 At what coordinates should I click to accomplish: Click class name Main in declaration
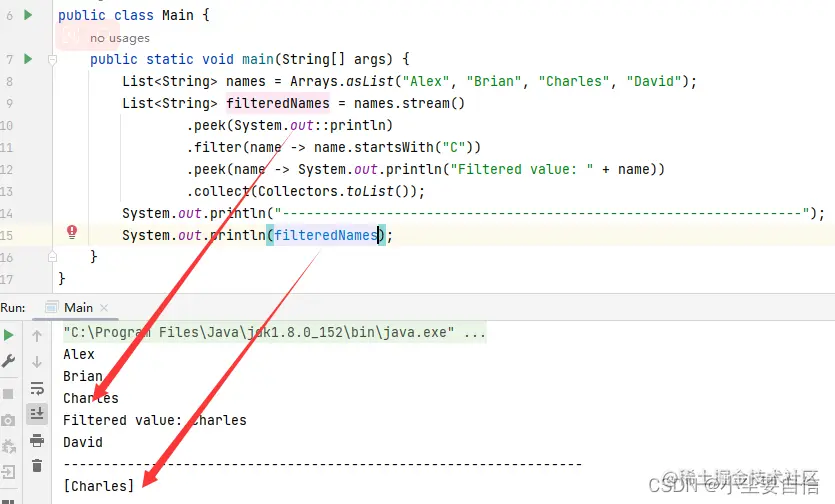point(177,15)
